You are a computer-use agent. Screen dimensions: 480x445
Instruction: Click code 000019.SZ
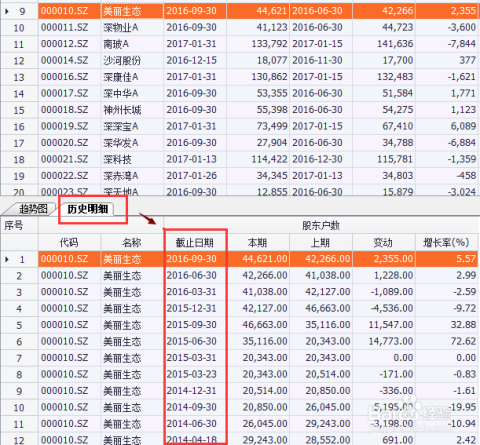pos(65,126)
